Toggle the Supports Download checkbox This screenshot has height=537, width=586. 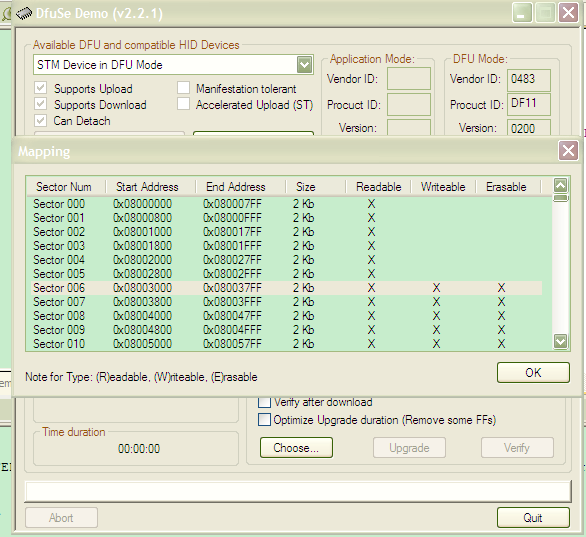(x=40, y=104)
